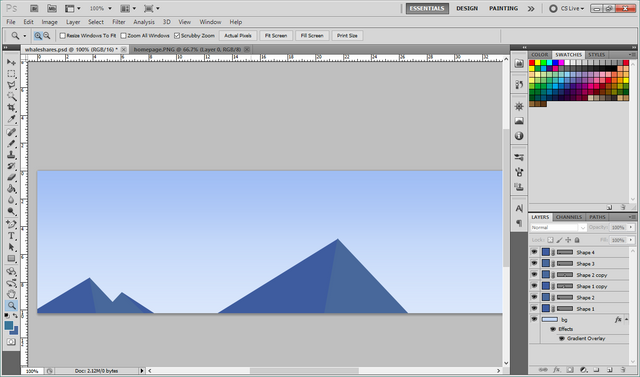Select the Horizontal Type tool
The height and width of the screenshot is (377, 640).
11,236
